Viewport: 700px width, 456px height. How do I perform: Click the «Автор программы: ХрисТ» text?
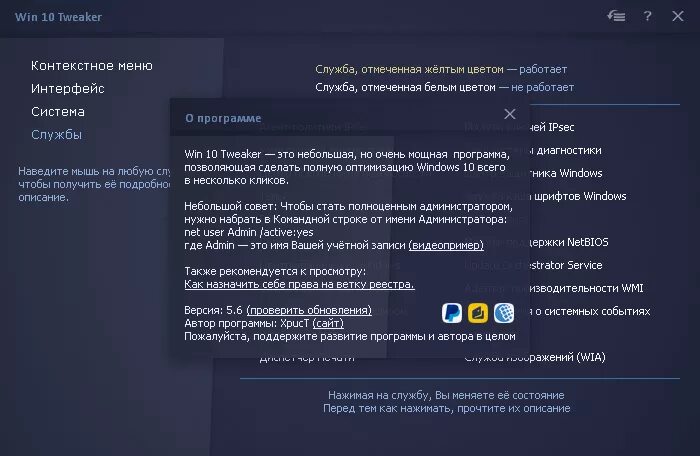pos(246,323)
